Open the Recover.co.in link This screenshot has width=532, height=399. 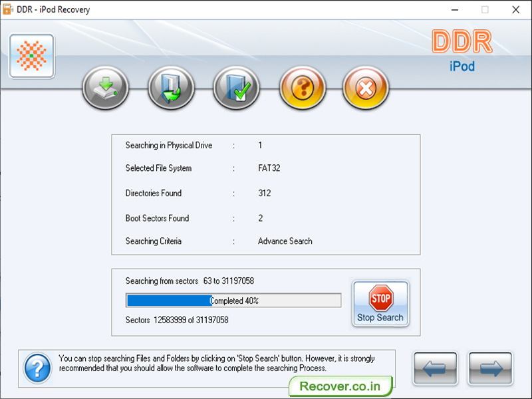coord(340,386)
